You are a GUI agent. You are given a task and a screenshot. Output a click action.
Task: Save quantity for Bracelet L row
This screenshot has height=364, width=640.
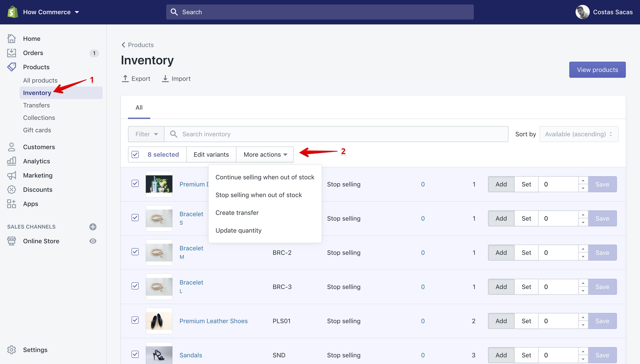[x=602, y=287]
